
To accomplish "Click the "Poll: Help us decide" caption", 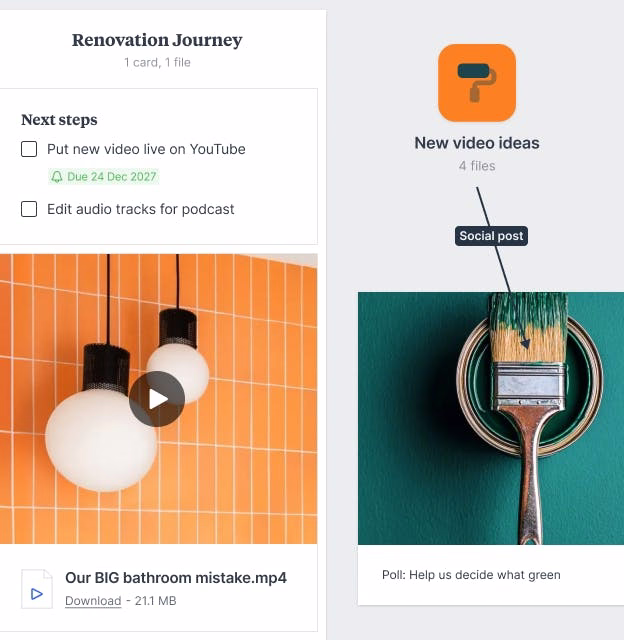I will tap(471, 575).
